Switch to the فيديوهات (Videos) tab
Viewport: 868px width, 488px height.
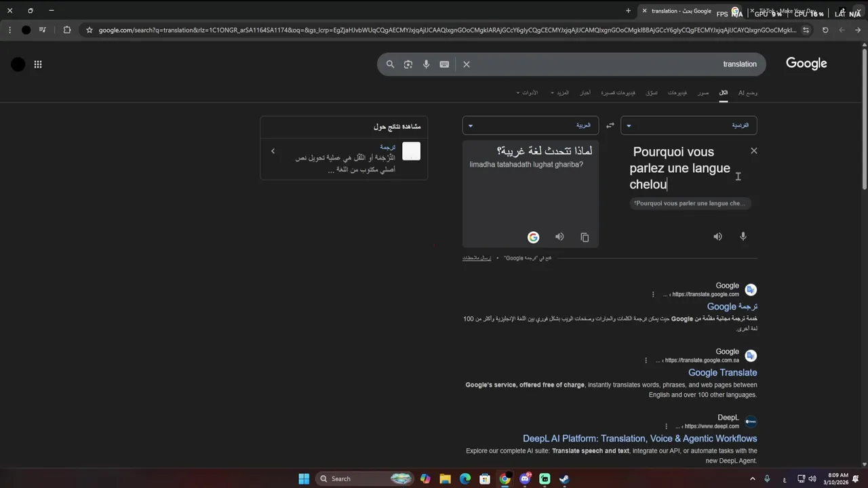[677, 93]
